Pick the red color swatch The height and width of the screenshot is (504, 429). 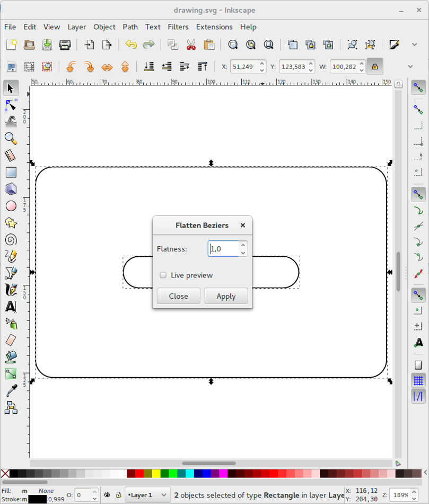click(139, 473)
